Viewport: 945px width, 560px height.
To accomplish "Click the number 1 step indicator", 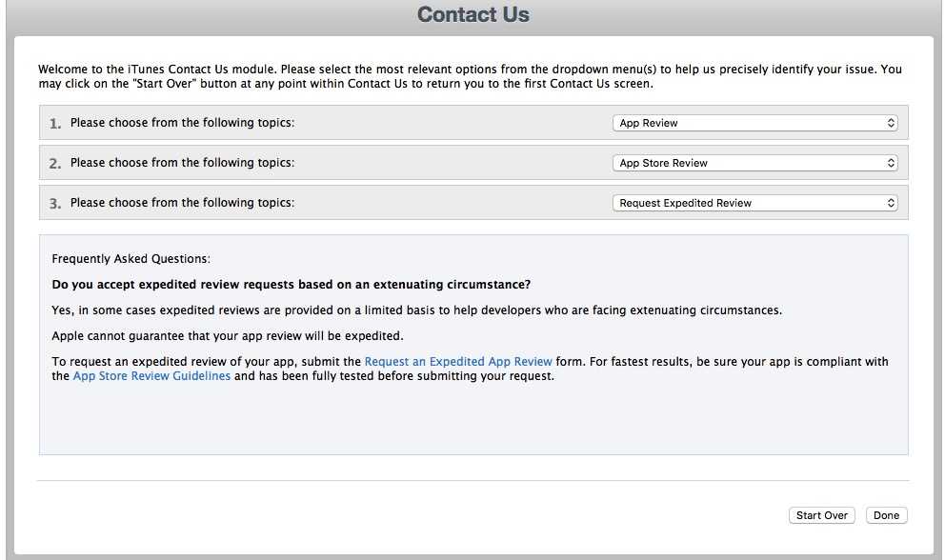I will [55, 124].
